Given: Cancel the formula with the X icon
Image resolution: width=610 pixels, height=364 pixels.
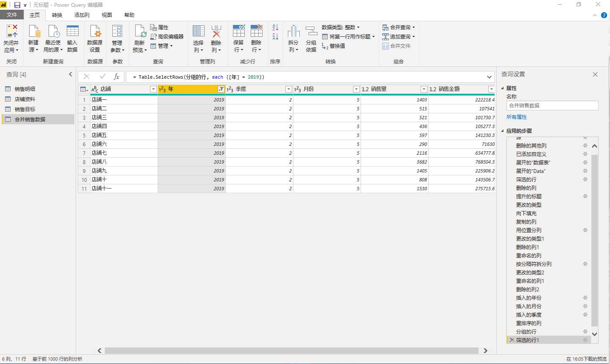Looking at the screenshot, I should click(x=87, y=77).
